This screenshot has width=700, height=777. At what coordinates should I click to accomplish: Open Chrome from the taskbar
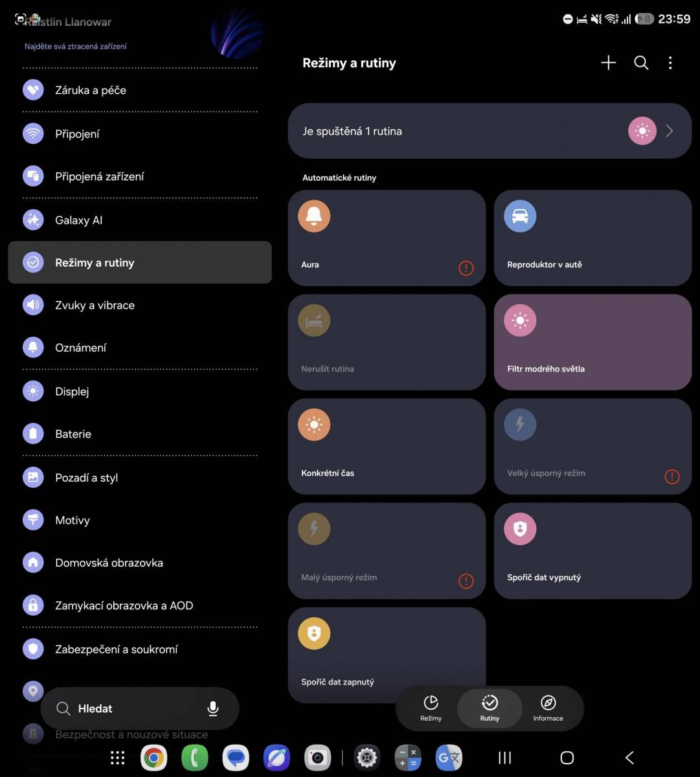pos(154,758)
